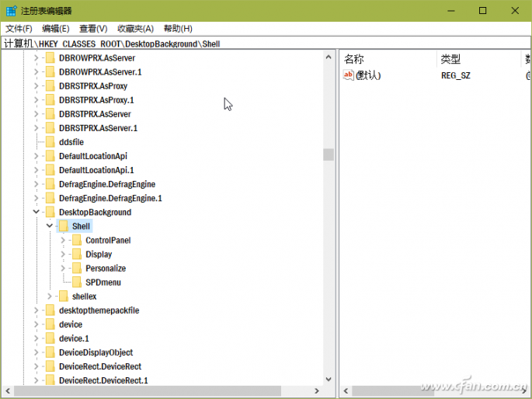Select the DefaultLocationApi key label
Viewport: 532px width, 399px height.
tap(93, 156)
